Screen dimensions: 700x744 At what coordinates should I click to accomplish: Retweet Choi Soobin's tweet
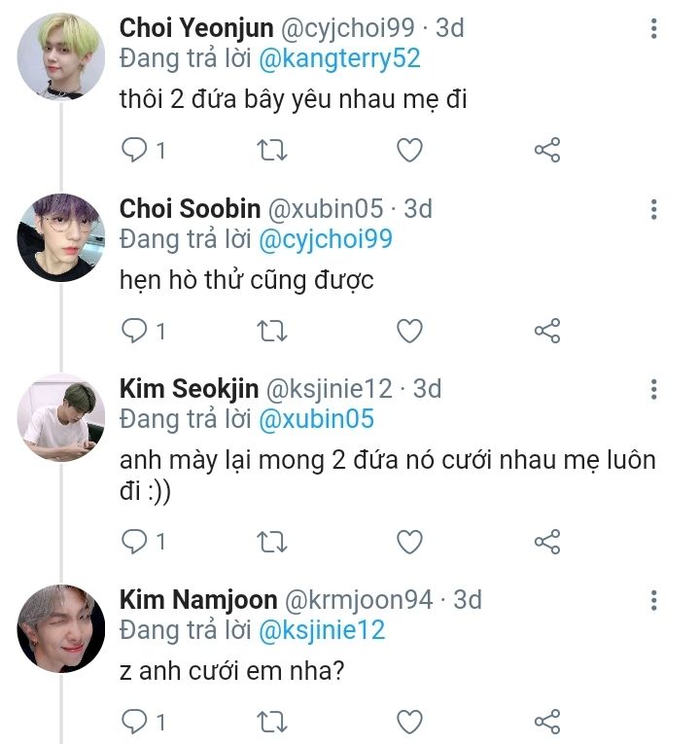pos(273,331)
